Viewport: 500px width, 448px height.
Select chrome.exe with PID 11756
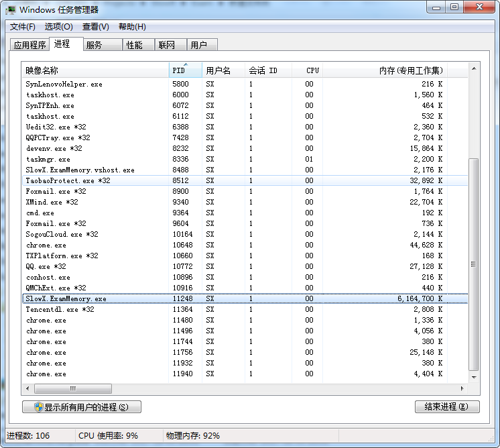point(245,352)
